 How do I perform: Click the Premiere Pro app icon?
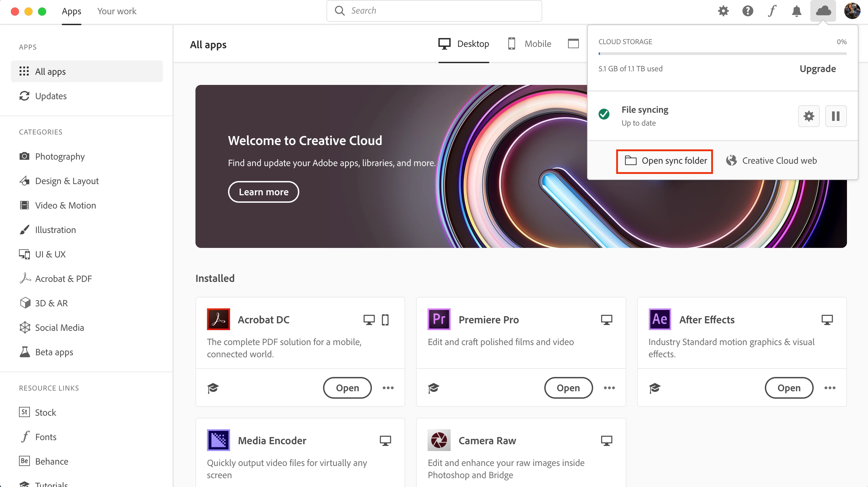pyautogui.click(x=439, y=319)
